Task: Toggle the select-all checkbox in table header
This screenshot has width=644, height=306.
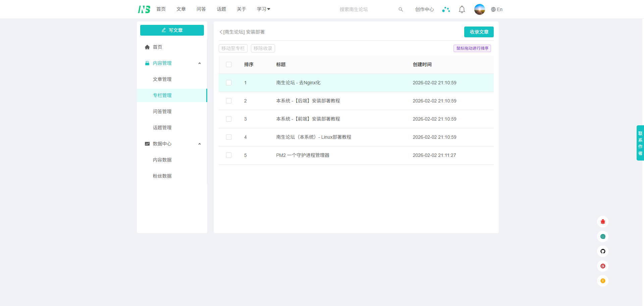Action: click(229, 64)
